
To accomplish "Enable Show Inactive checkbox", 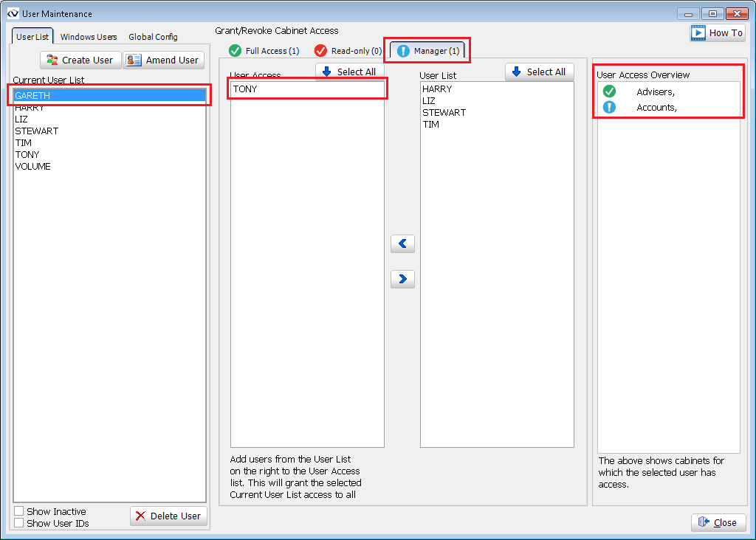I will (x=19, y=511).
